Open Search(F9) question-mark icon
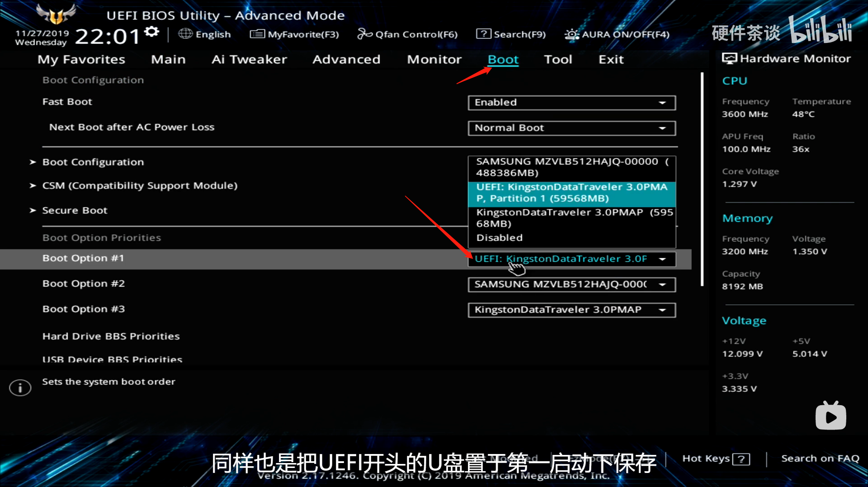The height and width of the screenshot is (487, 868). click(484, 34)
